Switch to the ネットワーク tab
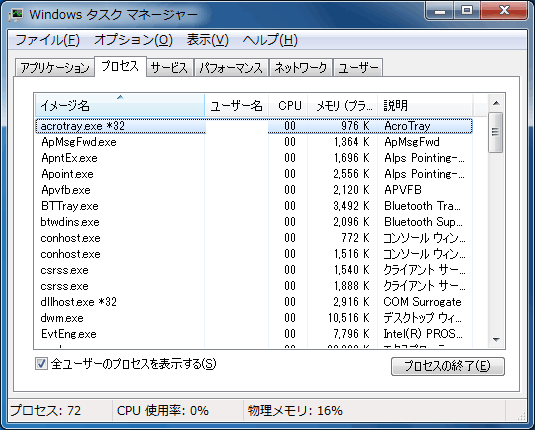Screen dimensions: 535x430 coord(301,67)
